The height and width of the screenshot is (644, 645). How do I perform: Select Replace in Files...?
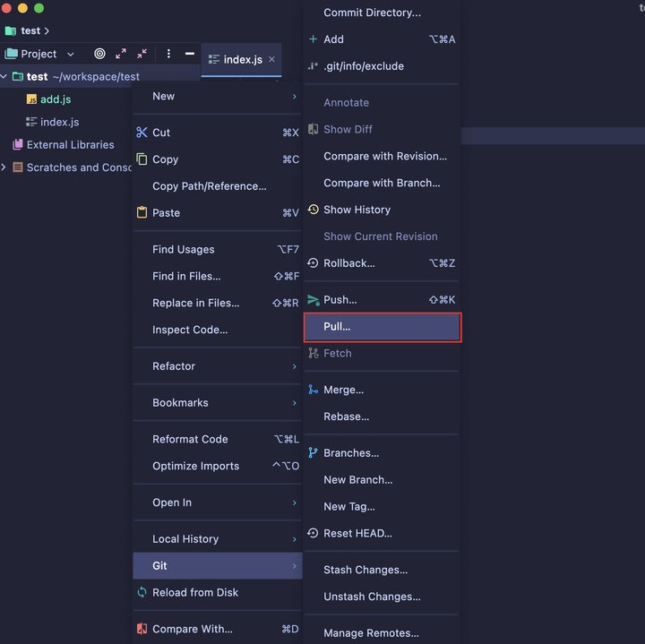217,303
